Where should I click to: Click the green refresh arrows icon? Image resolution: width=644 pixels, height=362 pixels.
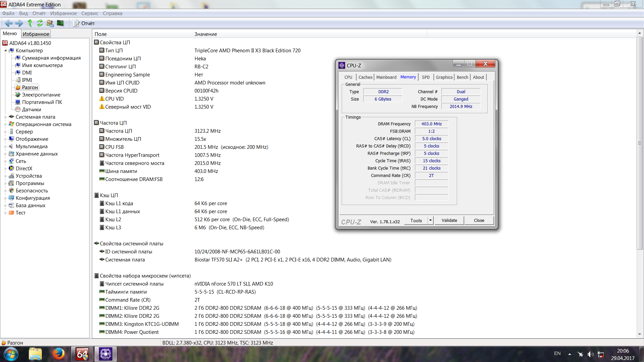(x=40, y=23)
